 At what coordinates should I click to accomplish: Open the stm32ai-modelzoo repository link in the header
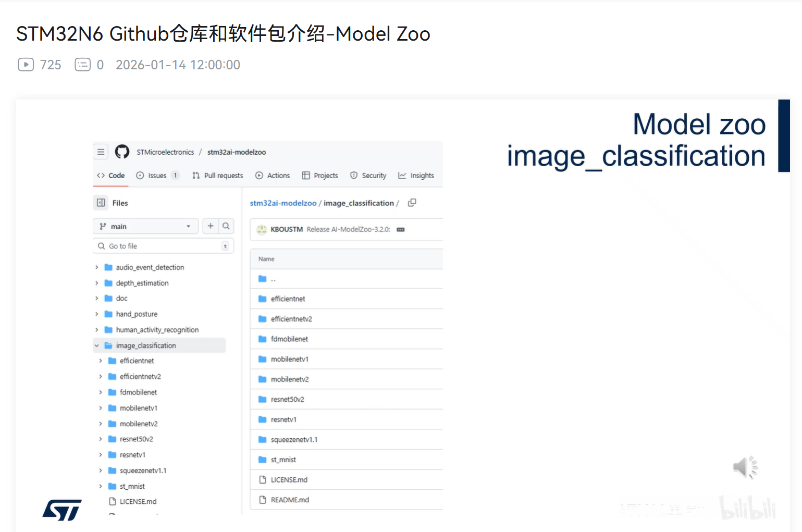click(237, 152)
